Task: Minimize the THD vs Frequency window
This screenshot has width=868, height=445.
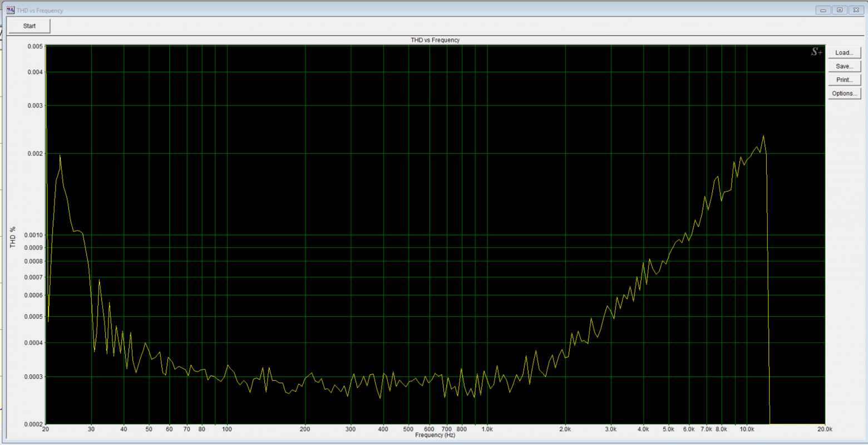Action: pyautogui.click(x=823, y=10)
